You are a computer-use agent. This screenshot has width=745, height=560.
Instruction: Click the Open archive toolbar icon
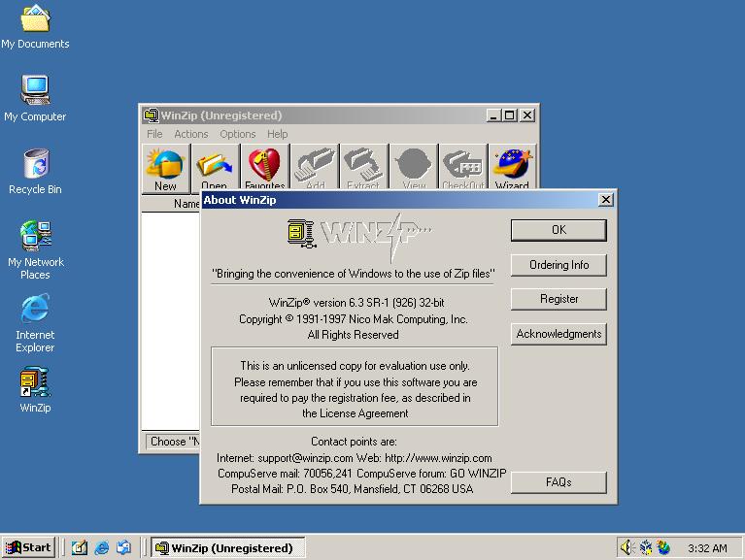coord(215,167)
